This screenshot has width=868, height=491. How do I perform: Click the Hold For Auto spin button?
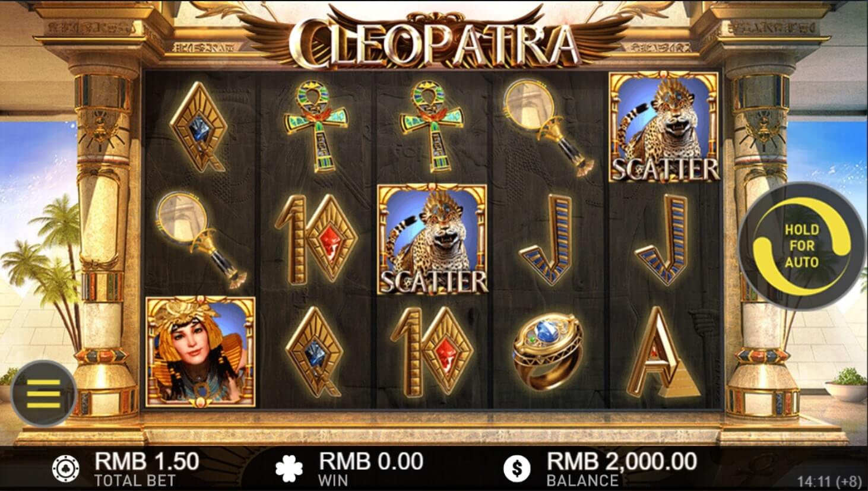point(802,246)
